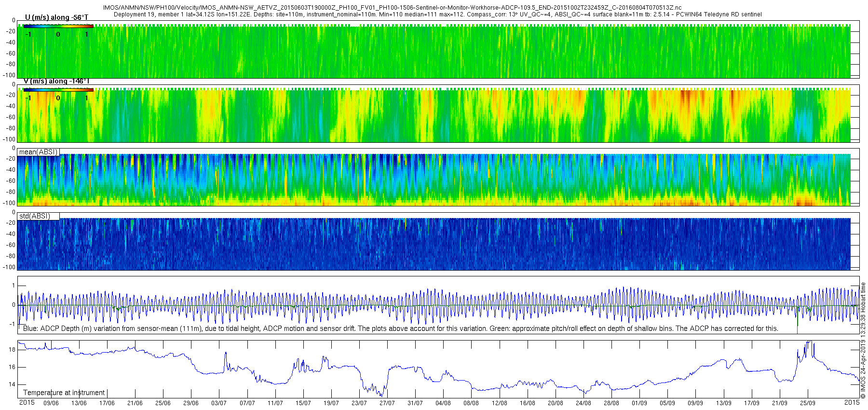Click the 29/06 date tick label
The image size is (868, 410).
191,403
